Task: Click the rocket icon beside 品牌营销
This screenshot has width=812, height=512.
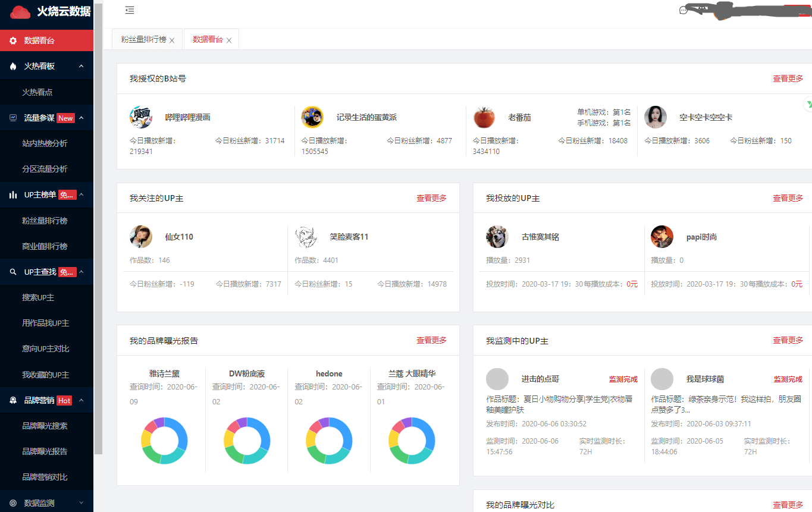Action: (13, 400)
